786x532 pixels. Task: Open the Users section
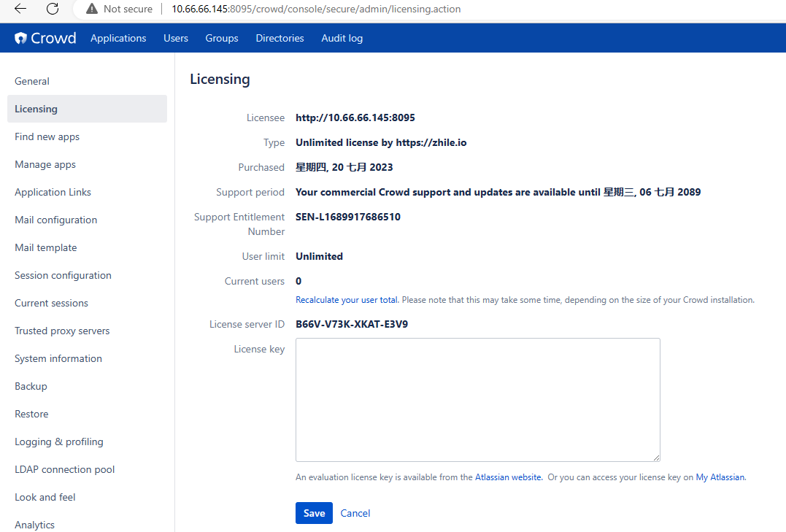[175, 38]
